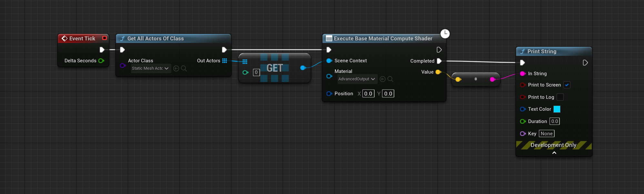Edit the GET node index value 0
This screenshot has height=194, width=644.
[256, 72]
